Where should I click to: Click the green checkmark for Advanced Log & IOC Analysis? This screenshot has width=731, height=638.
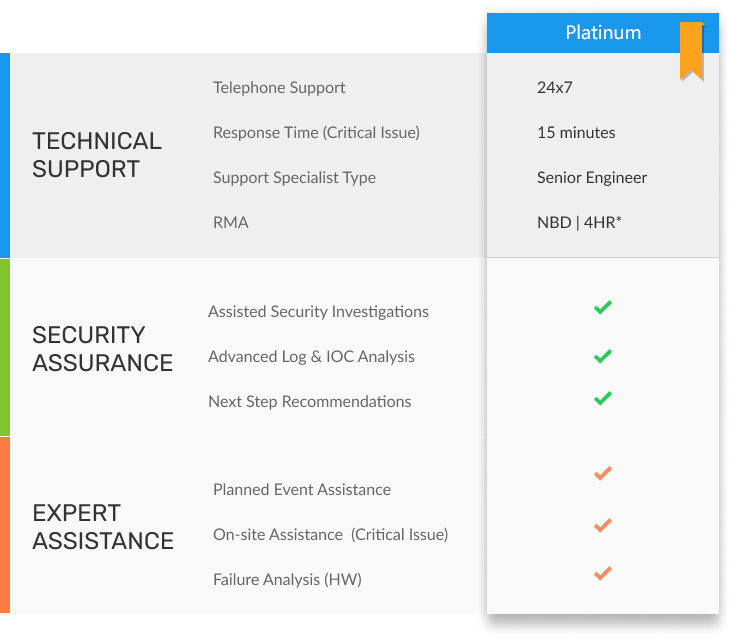[602, 355]
